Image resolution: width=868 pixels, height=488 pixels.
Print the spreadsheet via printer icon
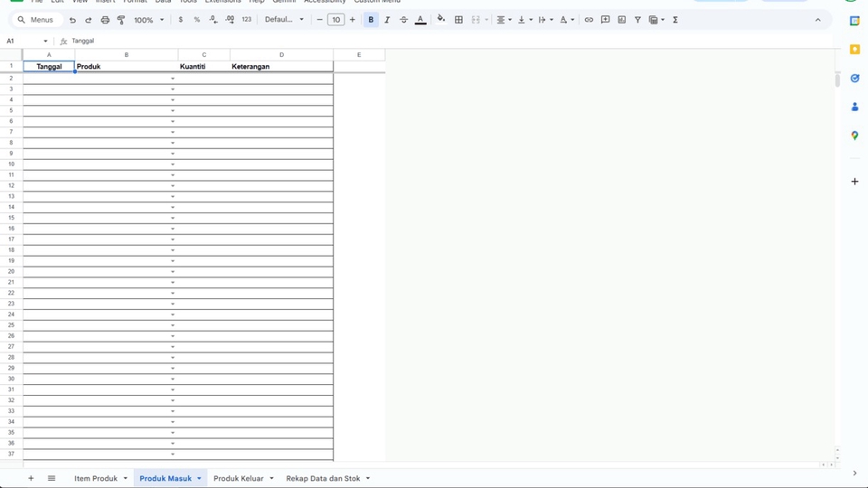(105, 20)
